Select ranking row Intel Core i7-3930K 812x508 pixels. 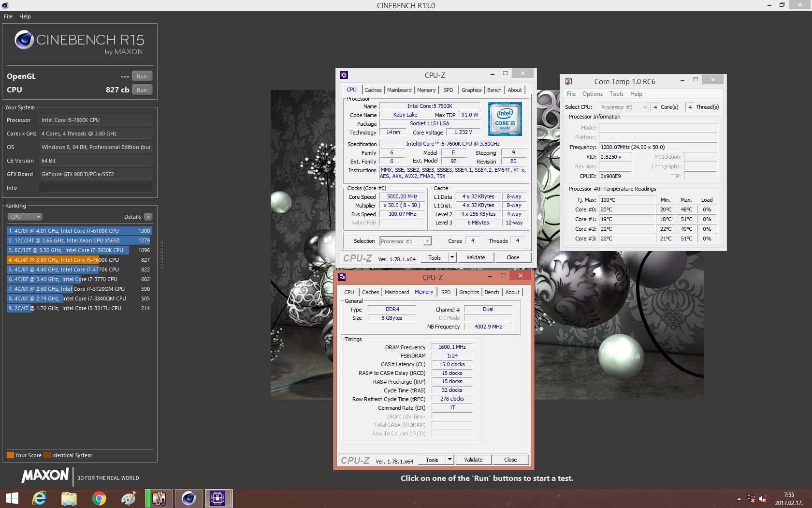pos(79,250)
